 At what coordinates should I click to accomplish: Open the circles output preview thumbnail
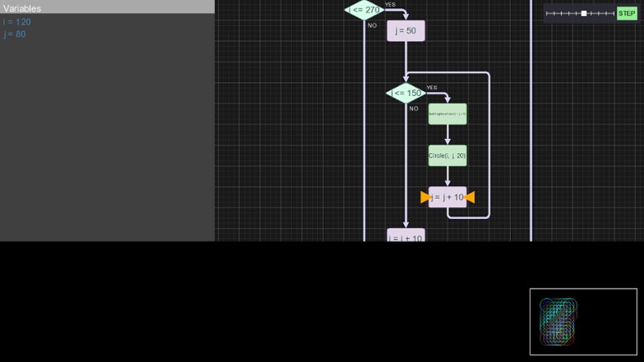(582, 322)
